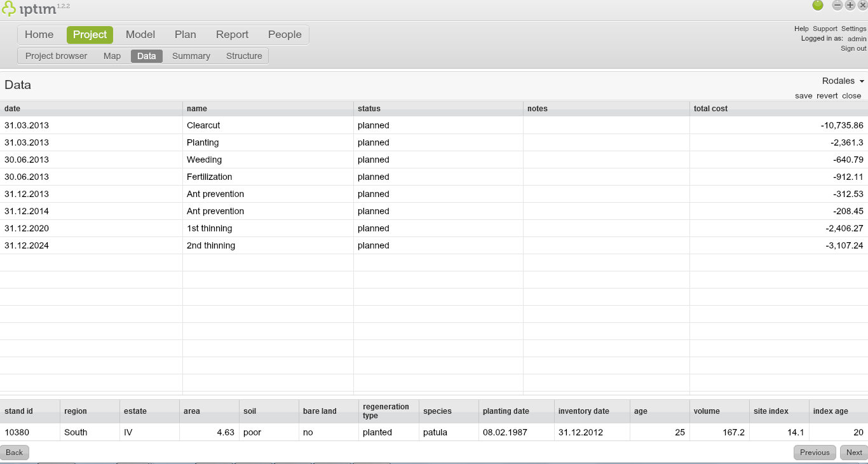
Task: Click the Next button
Action: (x=853, y=452)
